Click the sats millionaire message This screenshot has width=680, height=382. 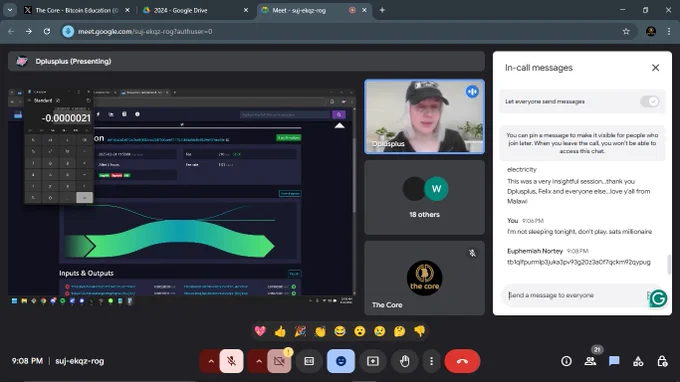(579, 232)
